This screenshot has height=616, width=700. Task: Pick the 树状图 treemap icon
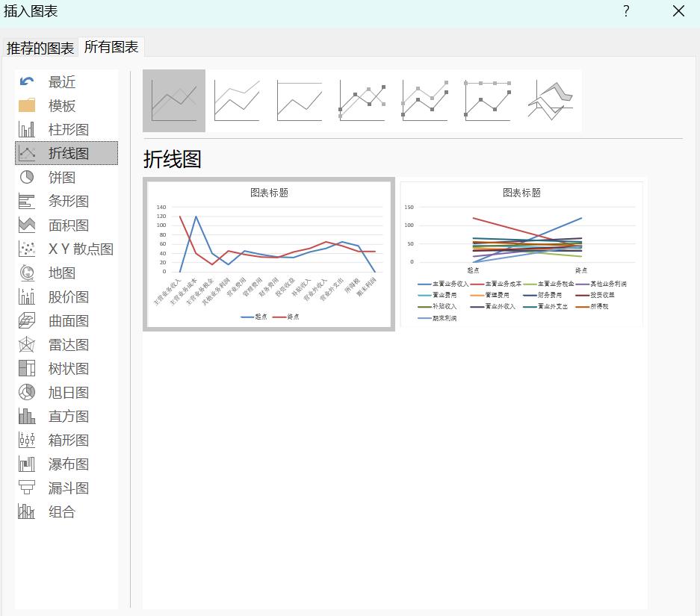[27, 368]
